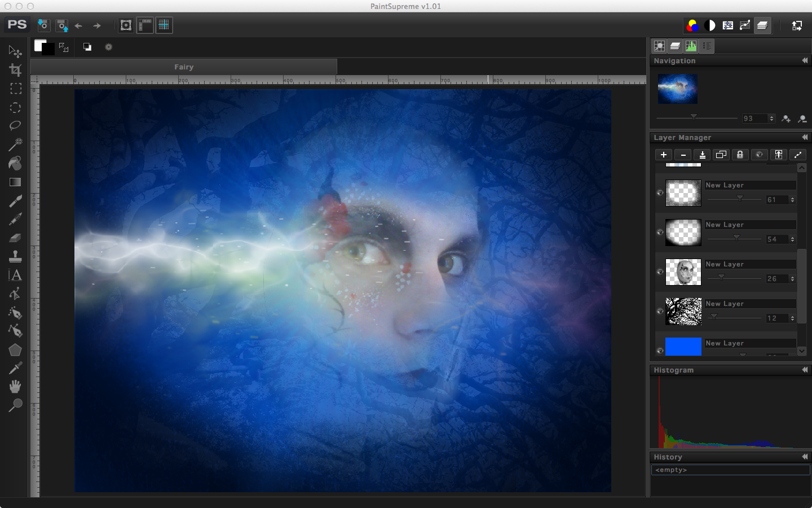Select the Hand pan tool
The image size is (812, 508).
coord(15,387)
